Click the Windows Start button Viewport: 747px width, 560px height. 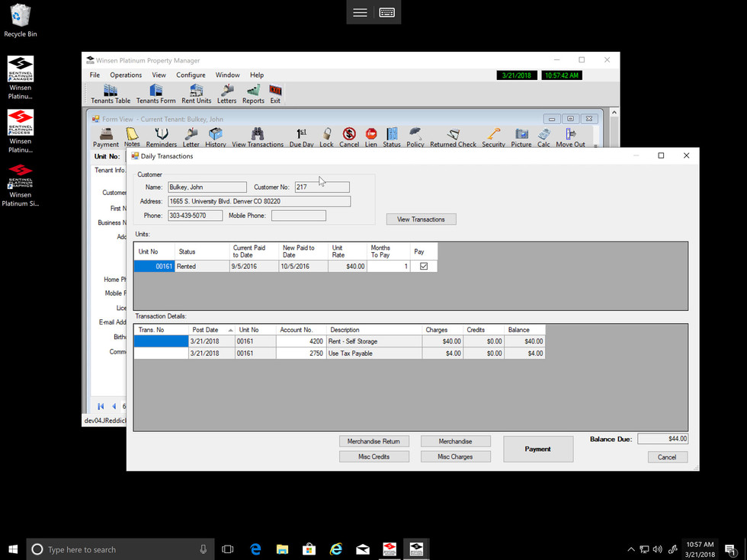click(x=13, y=549)
